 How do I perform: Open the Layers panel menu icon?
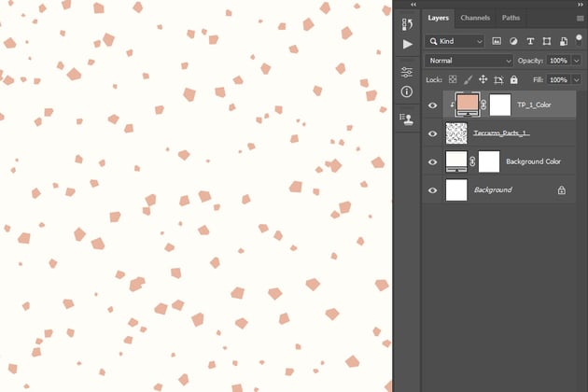click(x=581, y=19)
